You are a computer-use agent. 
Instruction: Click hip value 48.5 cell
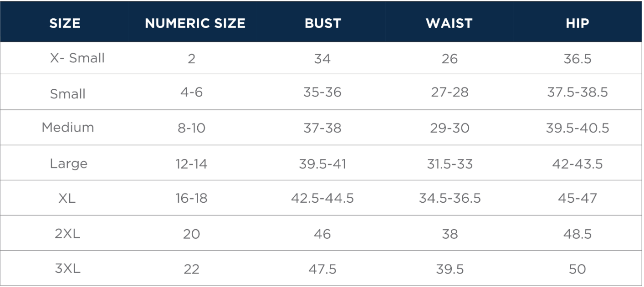(578, 234)
